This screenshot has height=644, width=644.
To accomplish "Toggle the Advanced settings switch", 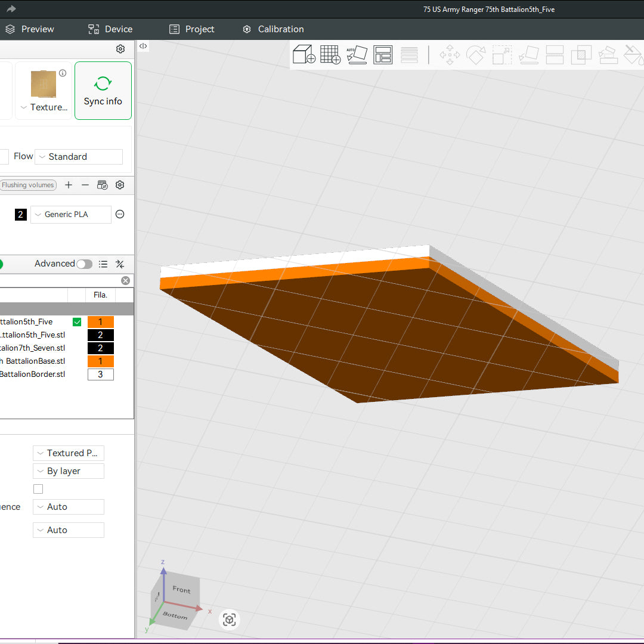I will pyautogui.click(x=84, y=264).
